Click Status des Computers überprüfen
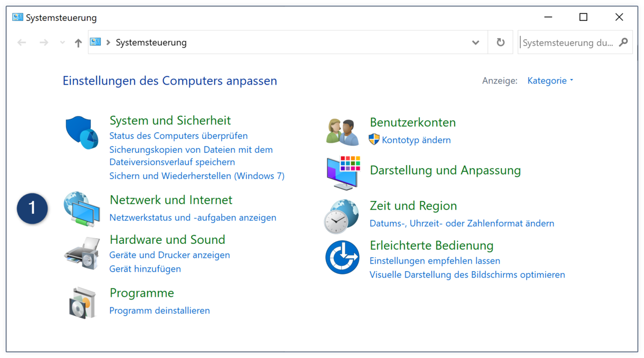 179,136
